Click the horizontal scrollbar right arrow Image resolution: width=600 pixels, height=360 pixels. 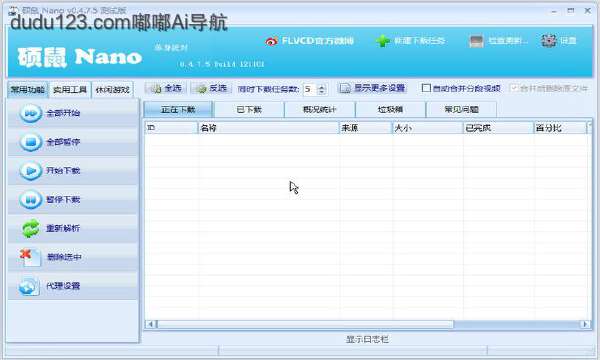[x=585, y=324]
